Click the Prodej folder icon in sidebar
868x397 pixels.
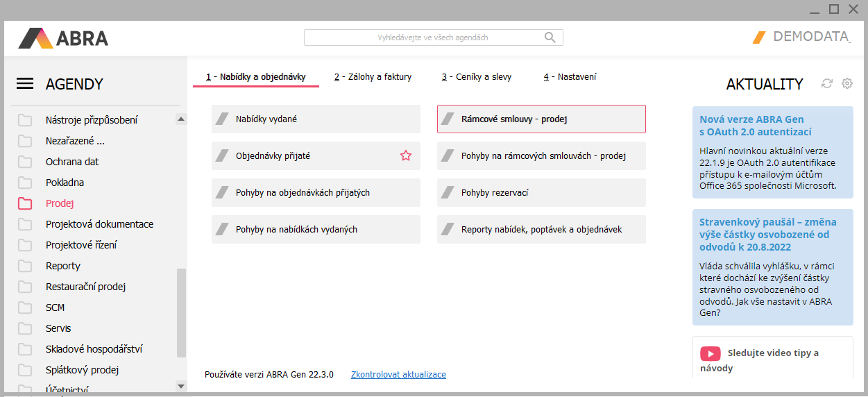tap(25, 203)
